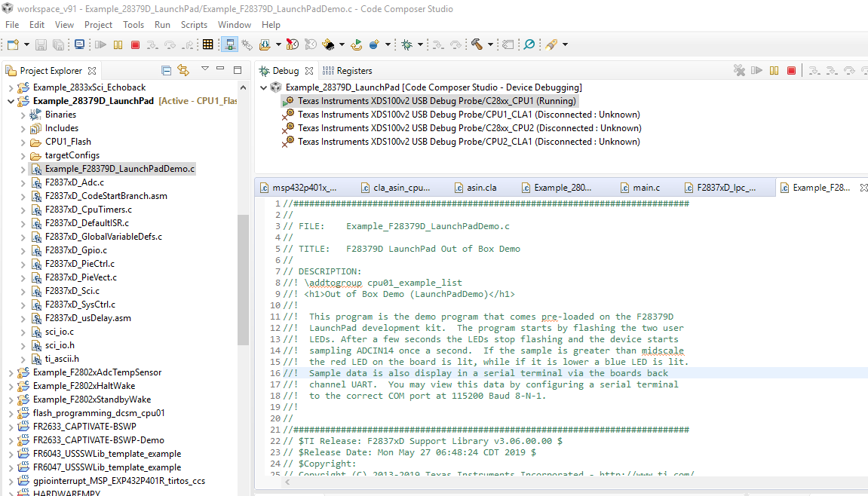The height and width of the screenshot is (496, 868).
Task: Click the Build hammer icon
Action: pyautogui.click(x=477, y=44)
